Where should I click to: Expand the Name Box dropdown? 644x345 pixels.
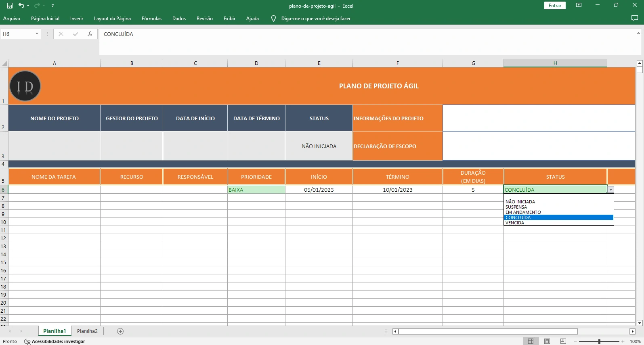point(37,34)
